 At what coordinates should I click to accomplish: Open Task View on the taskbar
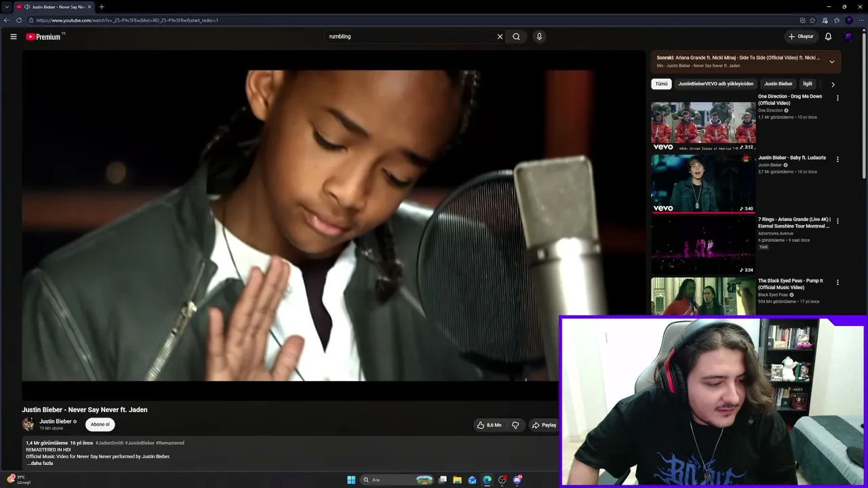443,480
